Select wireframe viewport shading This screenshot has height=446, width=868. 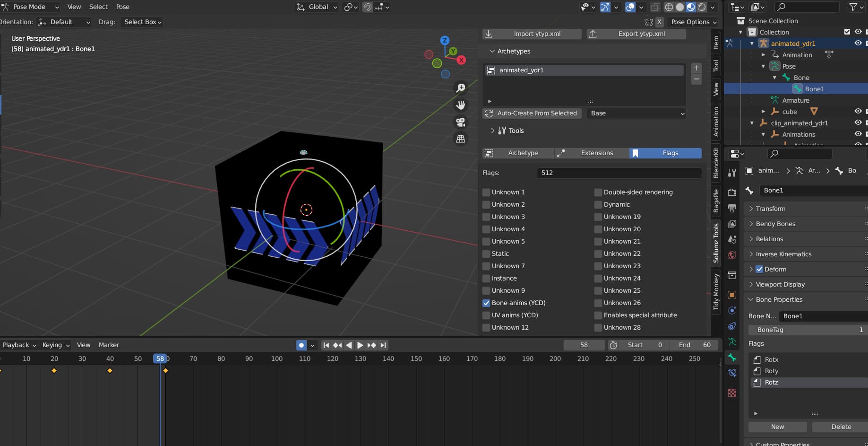point(669,7)
